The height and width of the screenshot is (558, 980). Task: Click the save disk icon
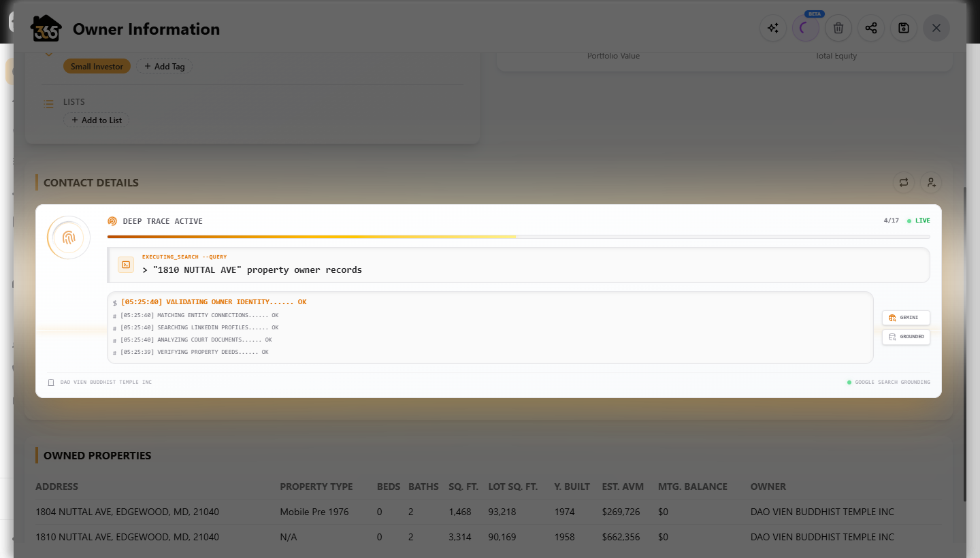point(904,28)
